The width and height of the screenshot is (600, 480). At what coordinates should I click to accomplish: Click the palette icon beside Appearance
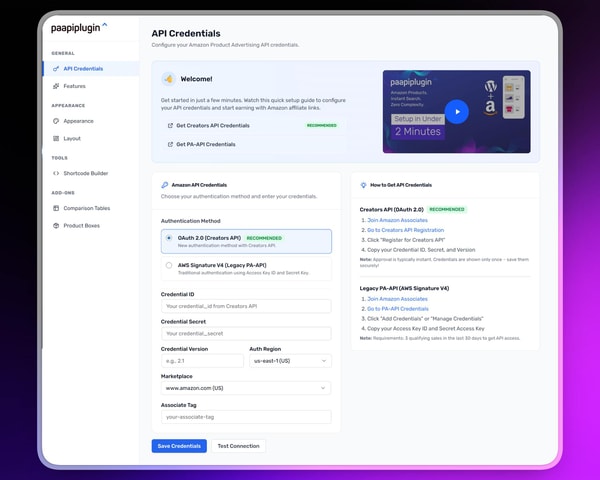click(56, 121)
